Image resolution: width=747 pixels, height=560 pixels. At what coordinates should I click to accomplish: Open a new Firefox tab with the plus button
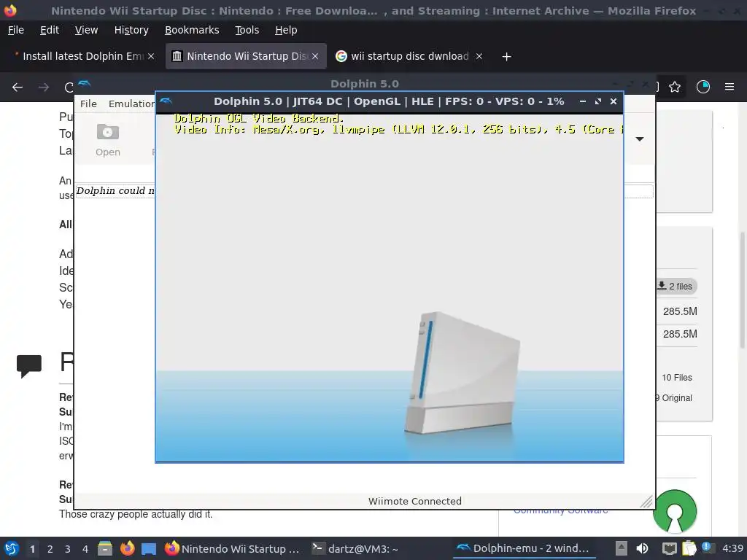click(506, 57)
